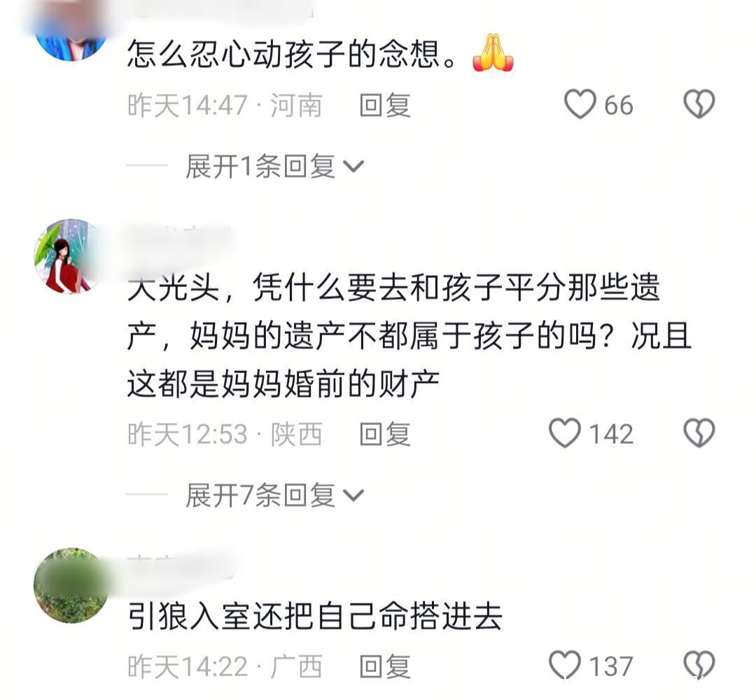Reply to the 昨天14:22 广西 comment

point(385,666)
